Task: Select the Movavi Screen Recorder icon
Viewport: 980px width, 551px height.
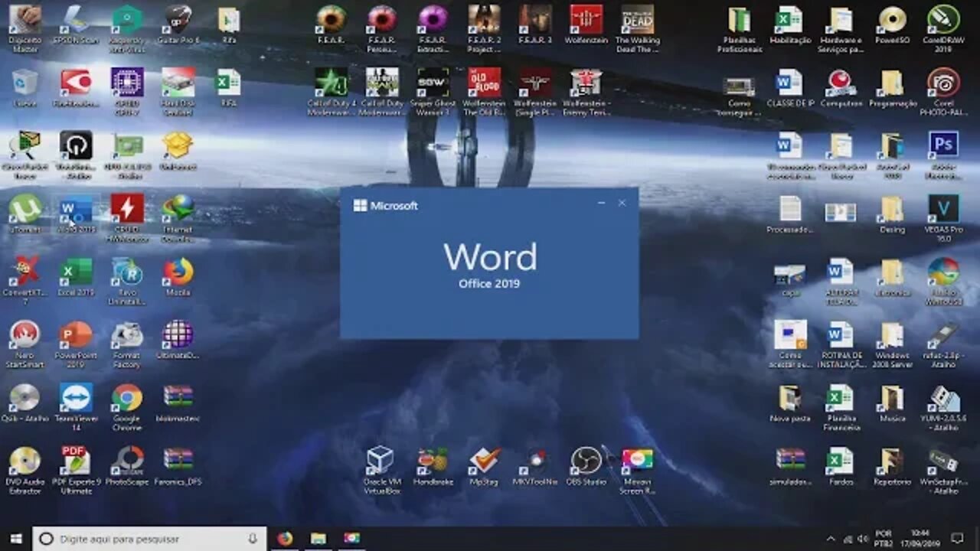Action: point(637,470)
